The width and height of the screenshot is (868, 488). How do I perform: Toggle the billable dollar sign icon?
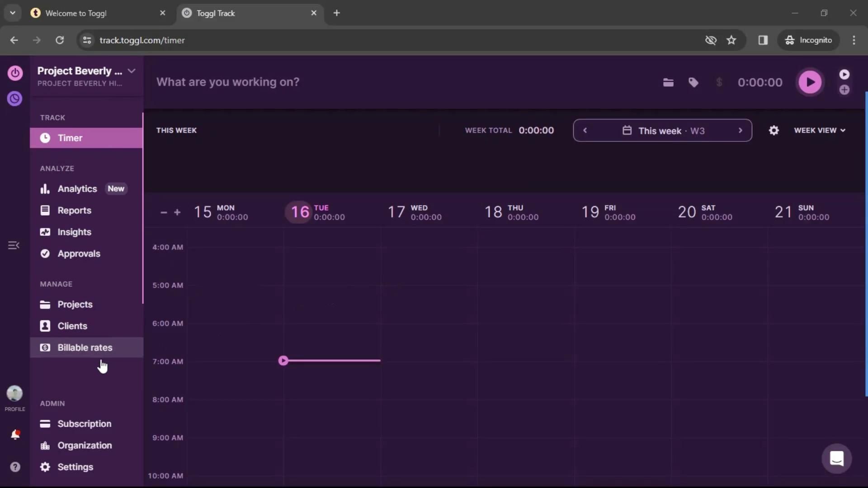tap(719, 82)
